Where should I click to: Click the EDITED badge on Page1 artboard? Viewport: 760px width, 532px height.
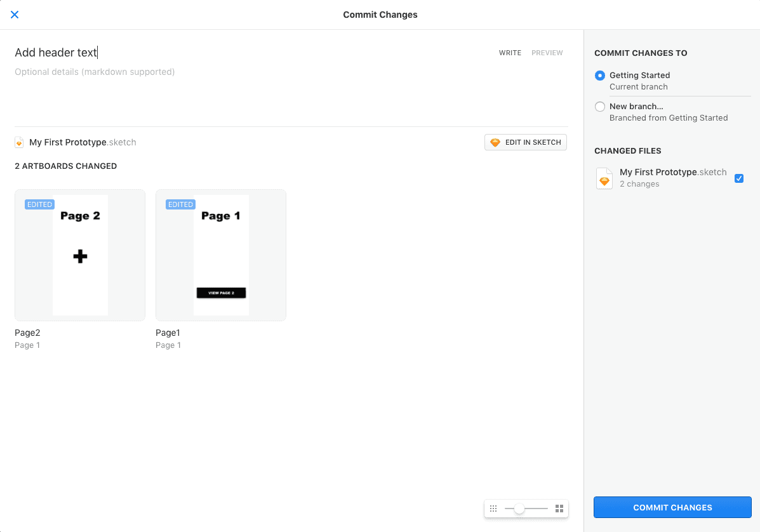180,204
